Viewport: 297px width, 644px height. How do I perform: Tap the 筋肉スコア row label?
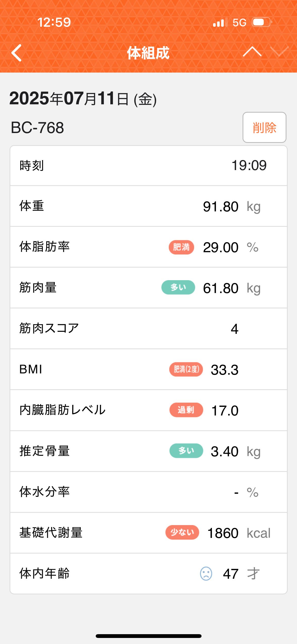[x=49, y=329]
